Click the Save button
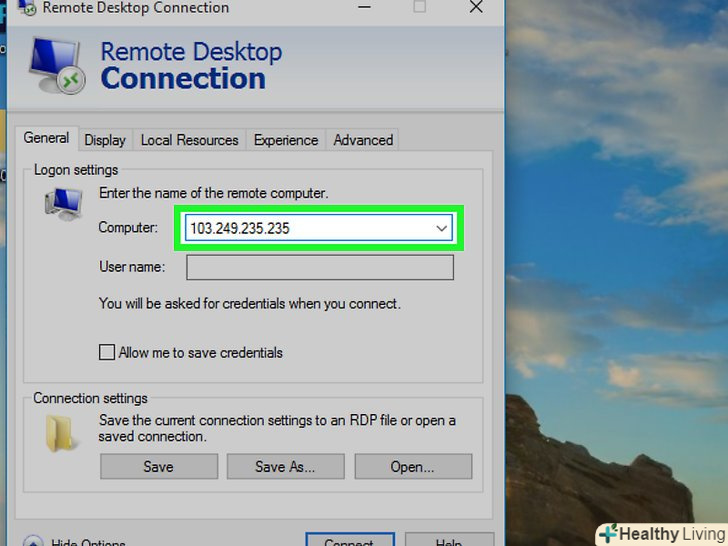The height and width of the screenshot is (546, 728). pos(159,466)
